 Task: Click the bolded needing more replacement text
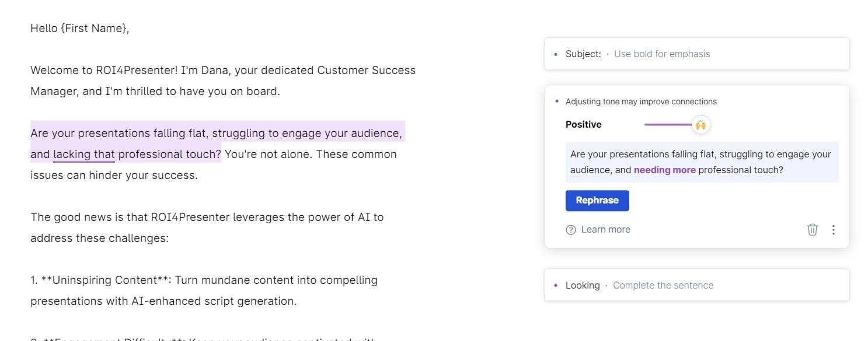click(664, 170)
